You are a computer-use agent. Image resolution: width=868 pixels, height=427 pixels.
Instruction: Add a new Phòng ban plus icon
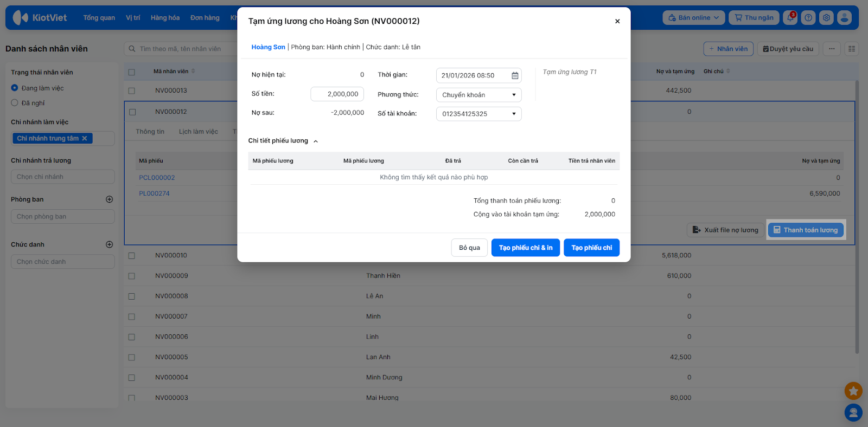(109, 199)
